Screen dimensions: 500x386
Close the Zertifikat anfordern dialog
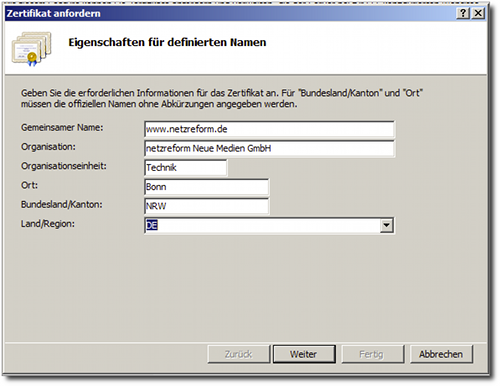[478, 13]
